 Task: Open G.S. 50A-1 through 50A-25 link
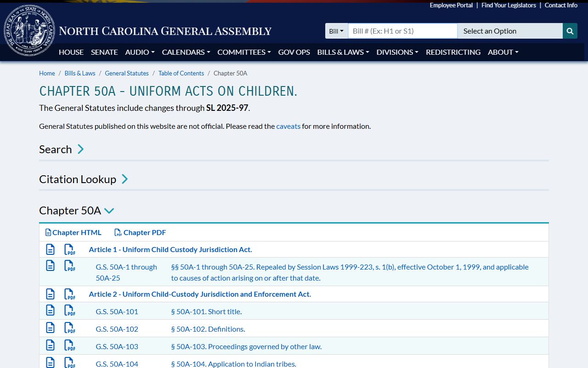[x=126, y=272]
